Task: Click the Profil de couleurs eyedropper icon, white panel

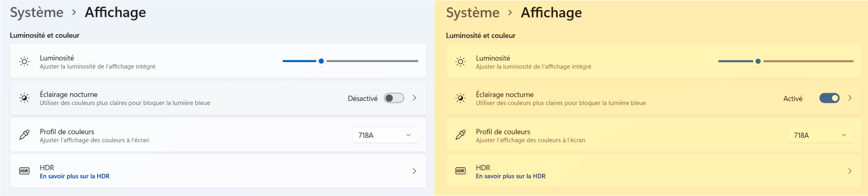Action: pyautogui.click(x=25, y=135)
